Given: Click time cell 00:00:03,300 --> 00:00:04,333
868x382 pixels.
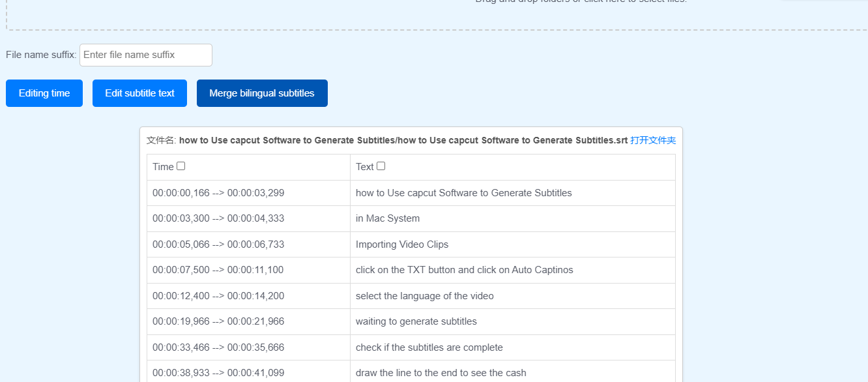Looking at the screenshot, I should click(248, 219).
